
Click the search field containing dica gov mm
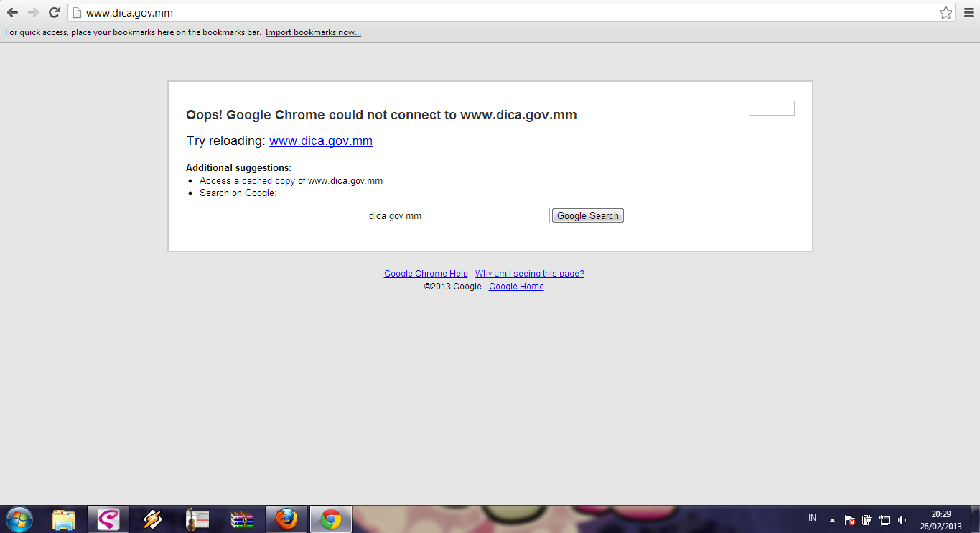coord(459,215)
